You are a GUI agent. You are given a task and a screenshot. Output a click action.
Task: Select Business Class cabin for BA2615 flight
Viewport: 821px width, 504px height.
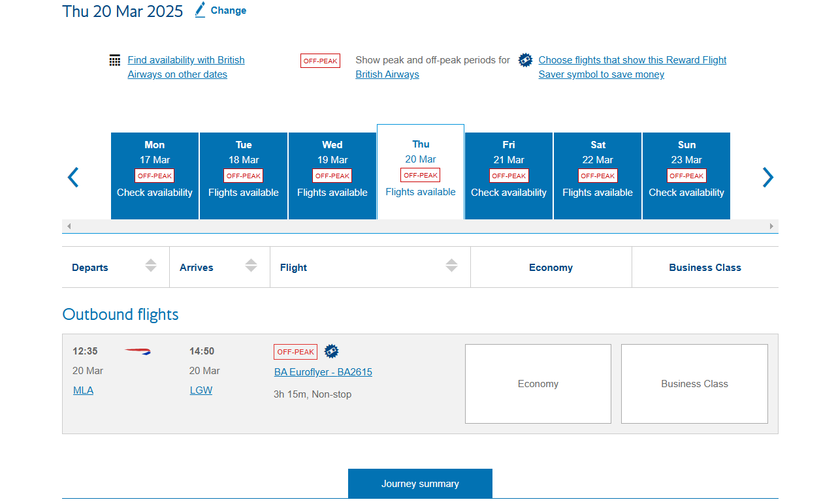click(x=694, y=384)
